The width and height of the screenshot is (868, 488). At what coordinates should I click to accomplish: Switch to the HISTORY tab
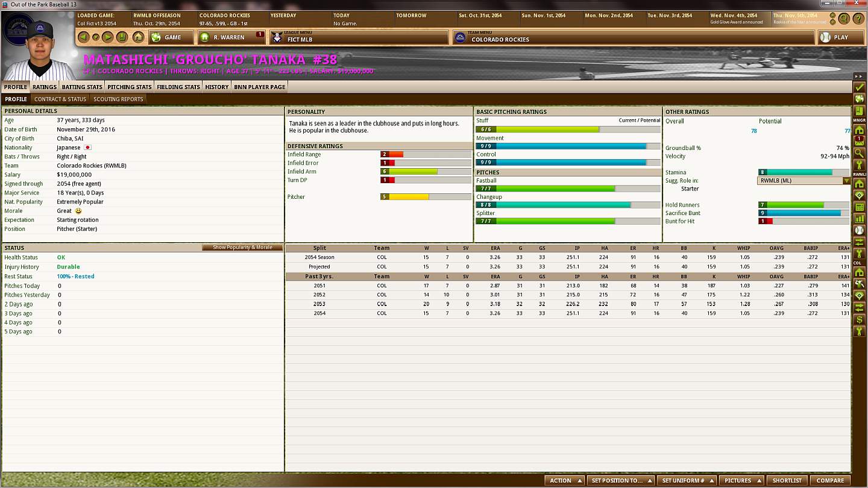(217, 87)
